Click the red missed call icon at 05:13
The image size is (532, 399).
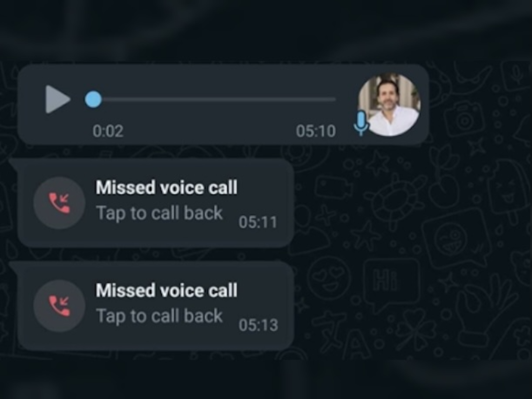tap(59, 306)
